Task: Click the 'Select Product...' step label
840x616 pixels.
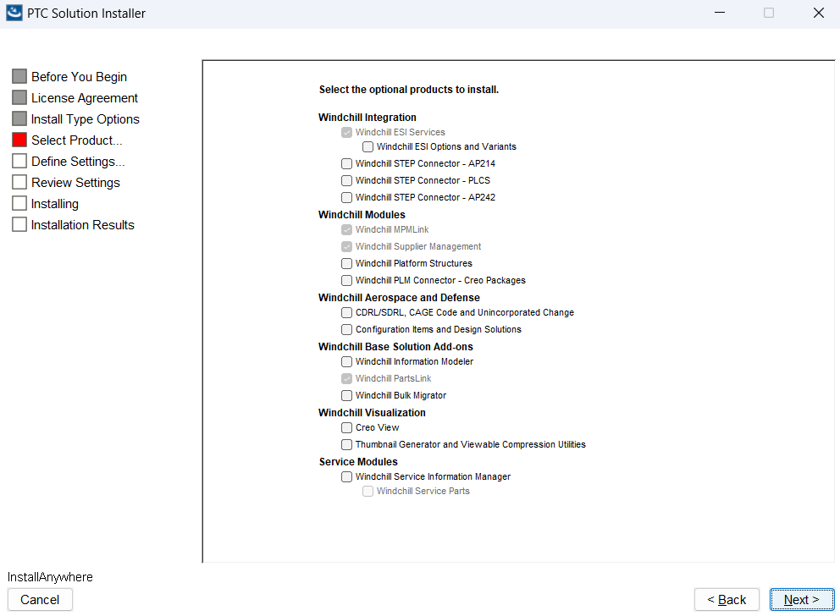Action: click(76, 140)
